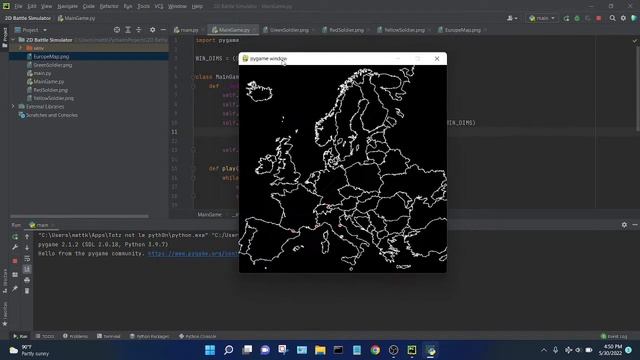Select GreenSoldier.png in project tree
The image size is (640, 360).
click(x=52, y=65)
